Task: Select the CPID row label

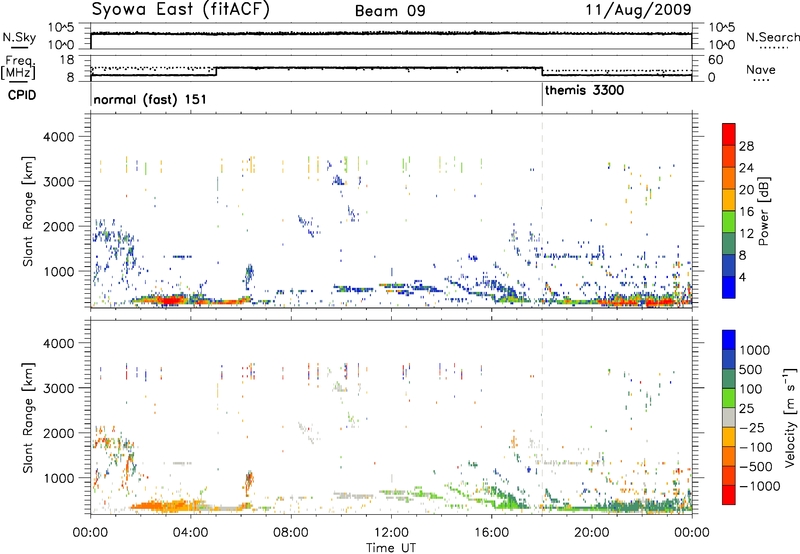Action: [x=22, y=95]
